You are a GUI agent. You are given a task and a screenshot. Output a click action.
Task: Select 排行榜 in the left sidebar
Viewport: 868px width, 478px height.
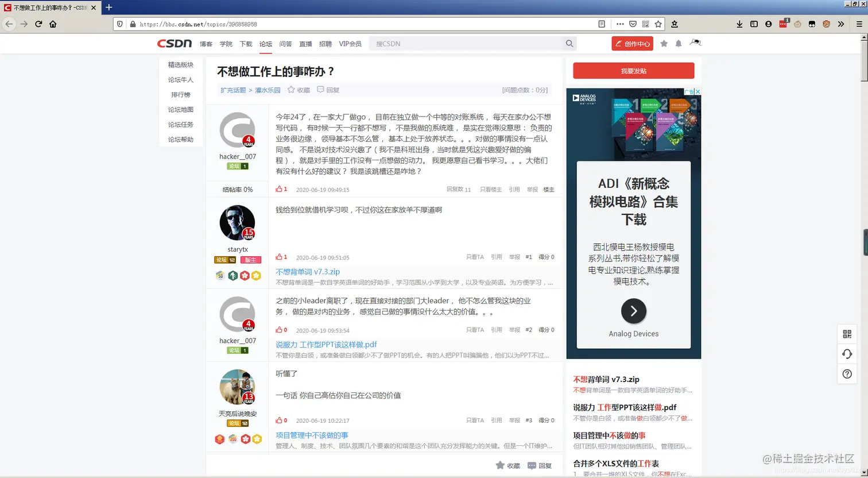click(x=181, y=95)
